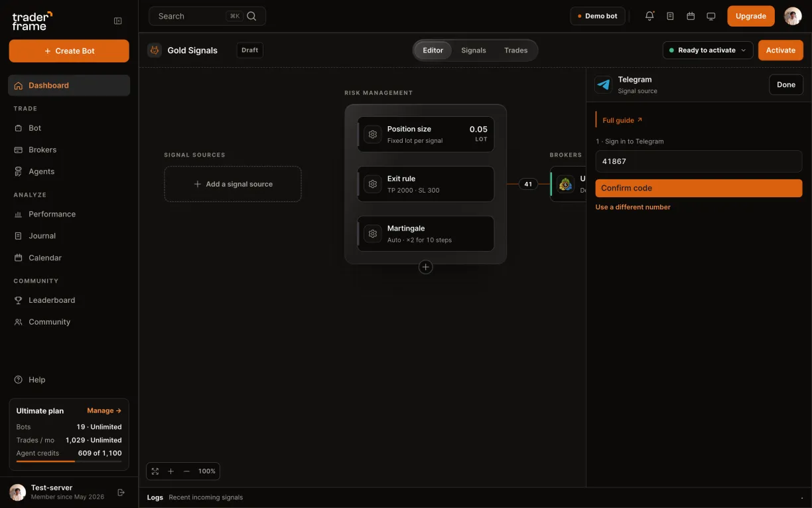
Task: Fit canvas to screen icon
Action: pos(155,471)
